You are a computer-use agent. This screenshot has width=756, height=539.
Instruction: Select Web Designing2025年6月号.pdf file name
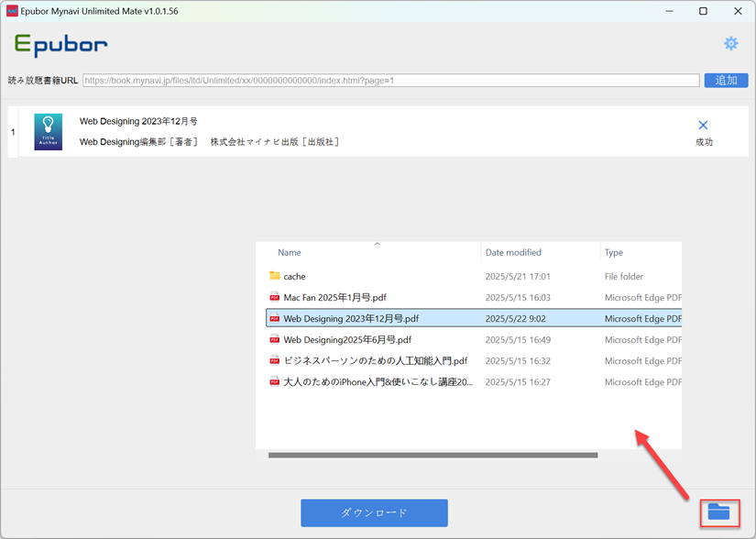pos(347,340)
